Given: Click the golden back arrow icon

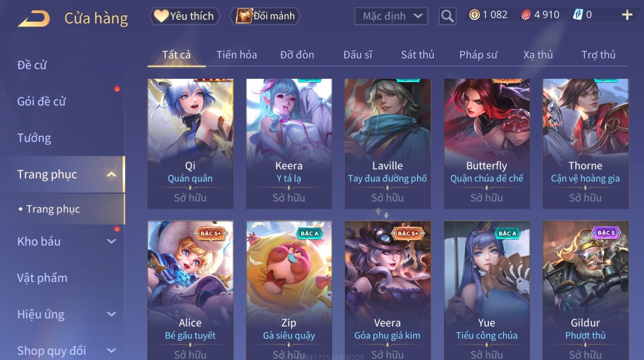Looking at the screenshot, I should click(34, 18).
